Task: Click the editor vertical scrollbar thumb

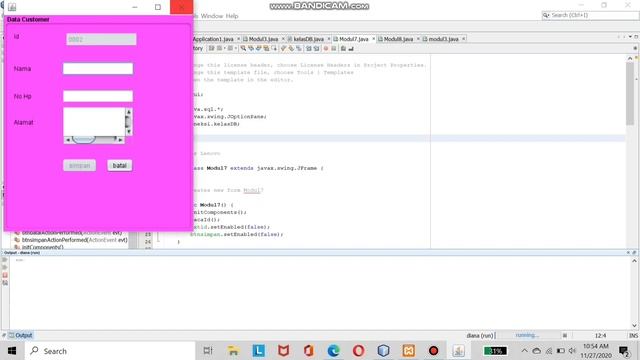Action: click(x=630, y=94)
